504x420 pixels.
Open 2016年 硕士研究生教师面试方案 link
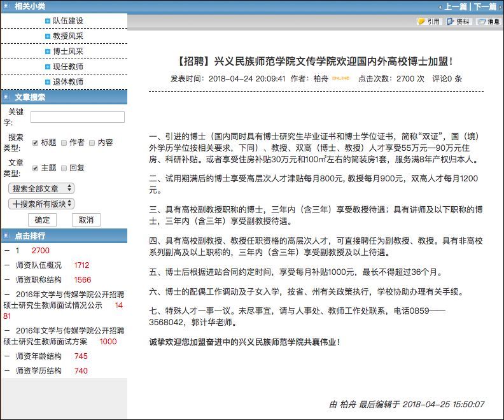[x=64, y=336]
